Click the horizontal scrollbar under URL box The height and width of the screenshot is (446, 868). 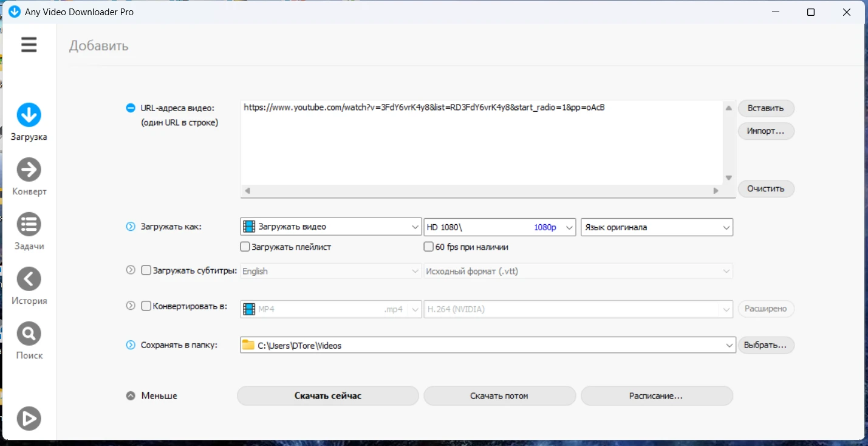pyautogui.click(x=480, y=191)
